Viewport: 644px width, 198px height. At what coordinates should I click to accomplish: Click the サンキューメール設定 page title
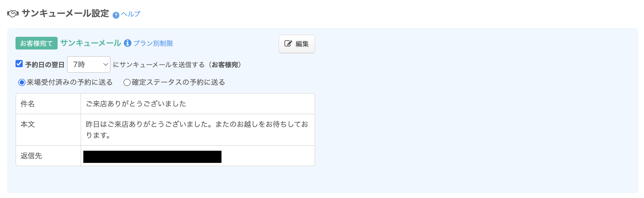pos(65,14)
